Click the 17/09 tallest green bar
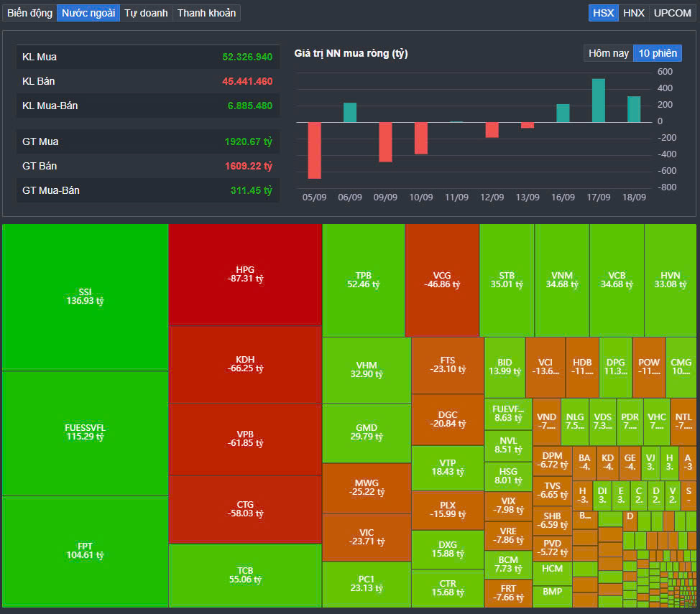The width and height of the screenshot is (700, 614). coord(599,101)
